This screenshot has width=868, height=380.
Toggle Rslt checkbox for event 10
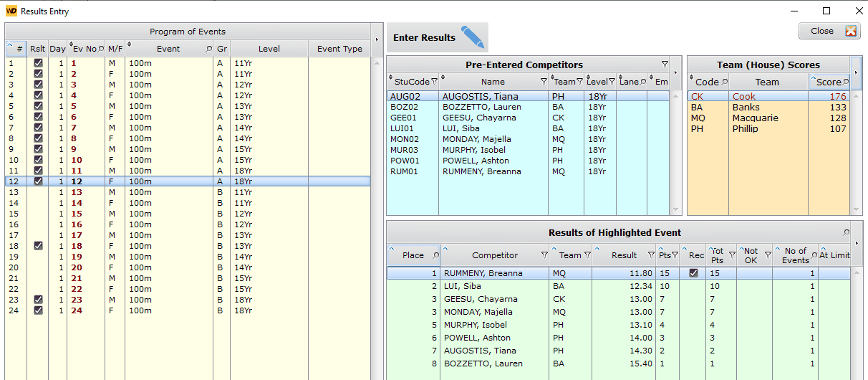(x=38, y=160)
